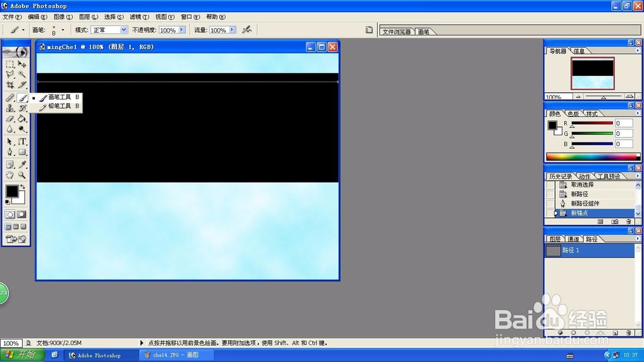The image size is (644, 362).
Task: Select the Eyedropper tool
Action: 22,165
